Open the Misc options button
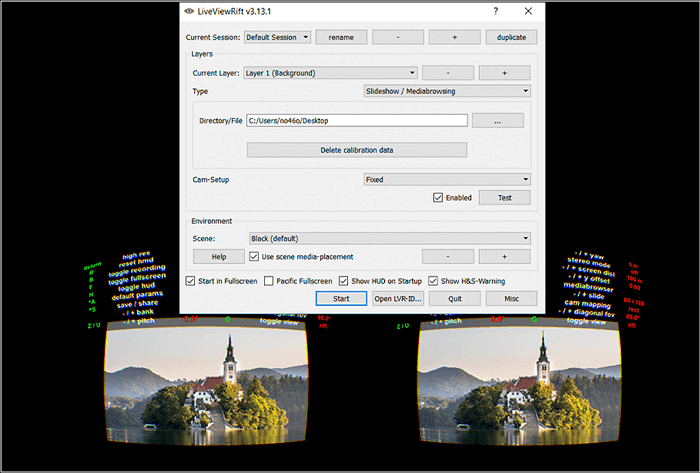700x473 pixels. tap(511, 298)
